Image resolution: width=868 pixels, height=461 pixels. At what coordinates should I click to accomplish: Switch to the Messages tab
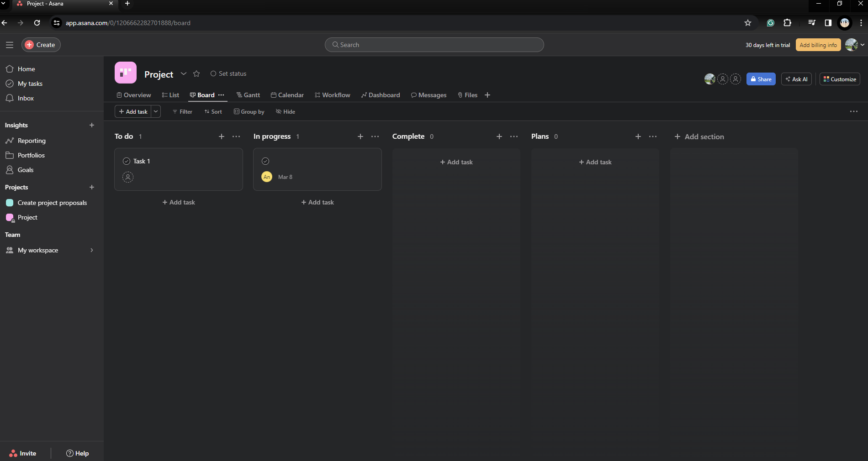point(429,95)
